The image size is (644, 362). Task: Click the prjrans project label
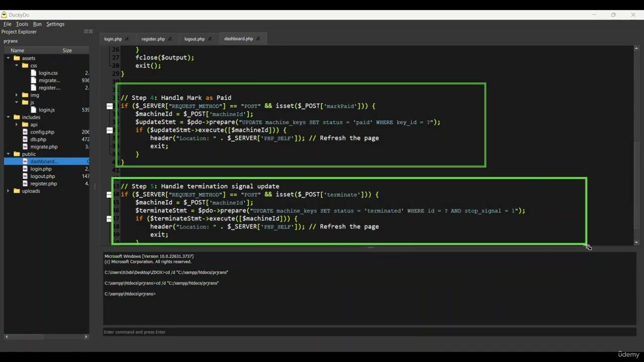pos(11,41)
